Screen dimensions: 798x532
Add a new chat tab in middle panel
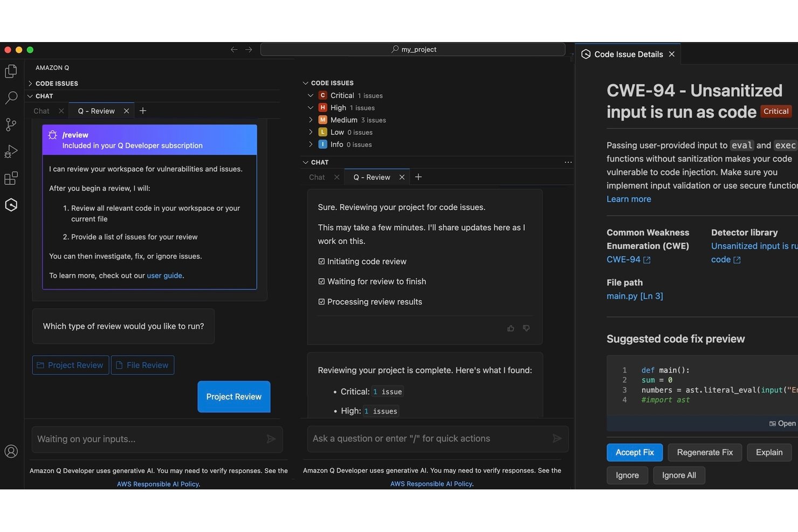(418, 177)
